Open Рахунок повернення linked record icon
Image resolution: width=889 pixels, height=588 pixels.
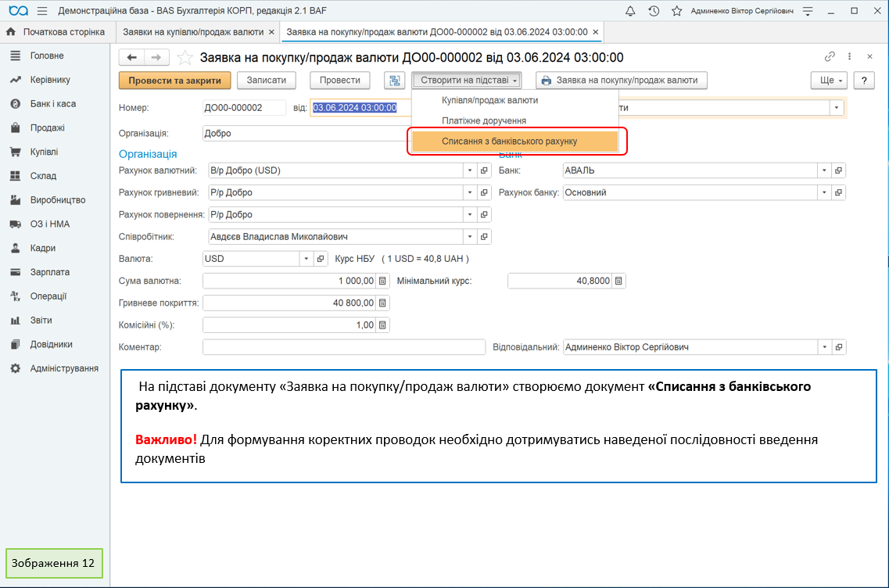click(x=484, y=214)
